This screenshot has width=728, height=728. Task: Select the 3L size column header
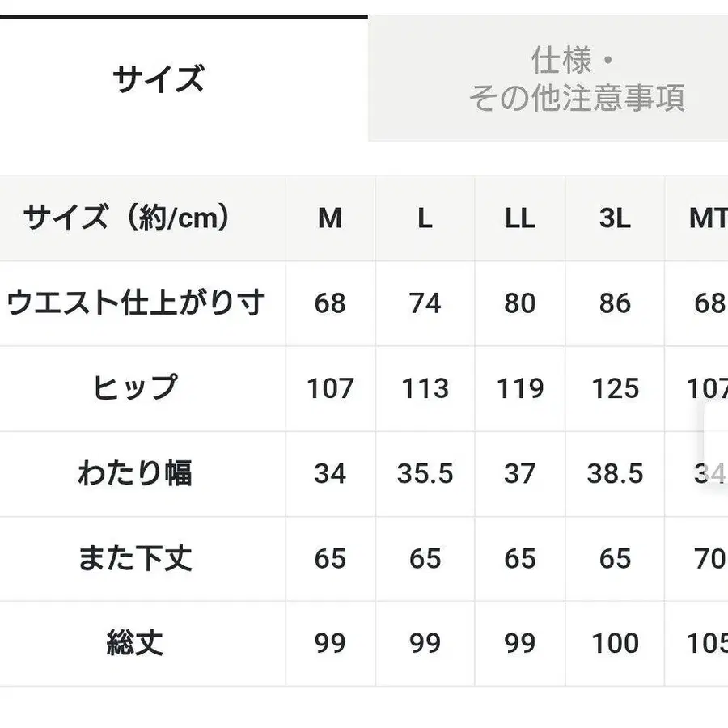pyautogui.click(x=614, y=219)
